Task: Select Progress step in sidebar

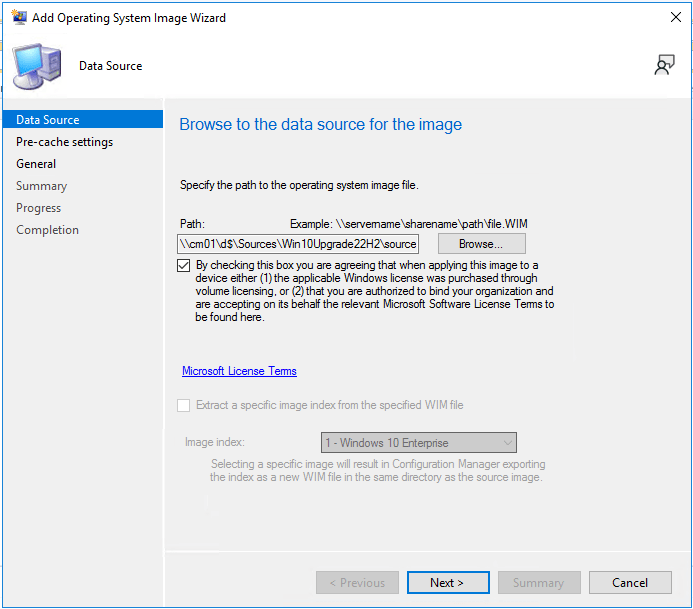Action: pyautogui.click(x=38, y=208)
